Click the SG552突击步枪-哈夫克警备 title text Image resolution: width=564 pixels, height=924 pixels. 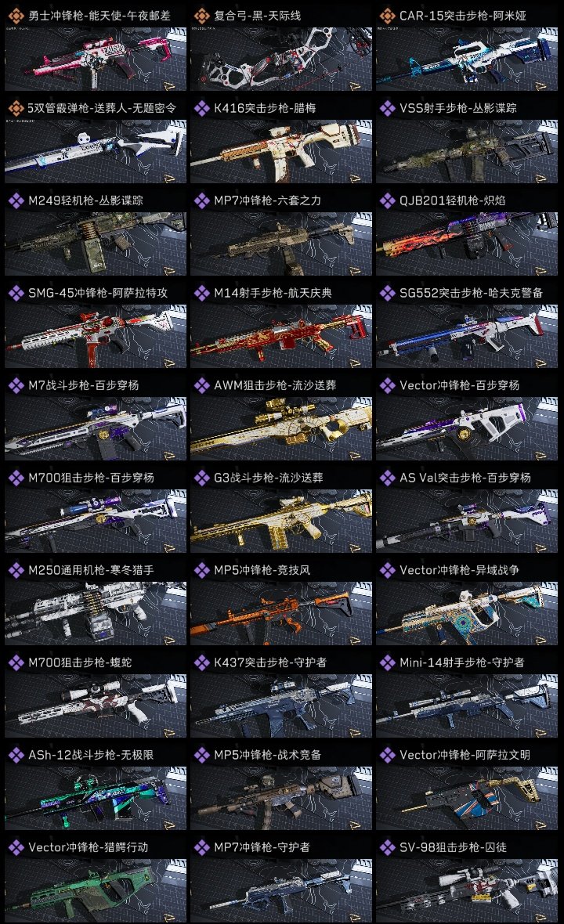click(471, 293)
